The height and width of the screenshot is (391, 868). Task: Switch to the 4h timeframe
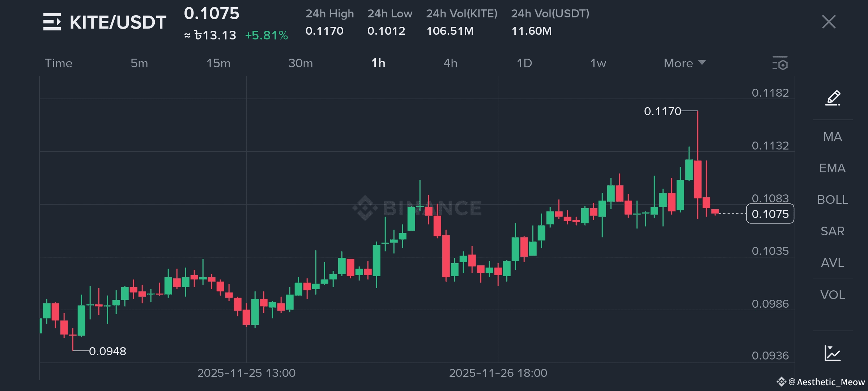(x=450, y=63)
